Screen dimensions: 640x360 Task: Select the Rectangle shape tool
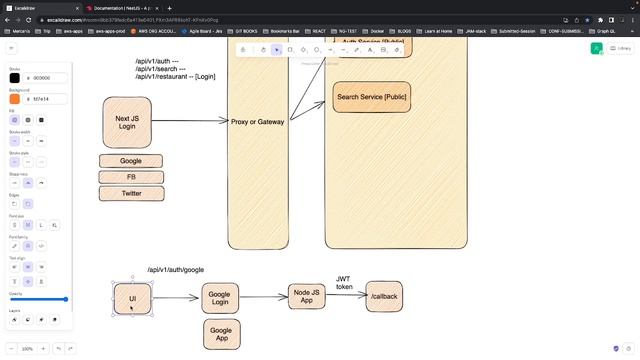point(290,50)
